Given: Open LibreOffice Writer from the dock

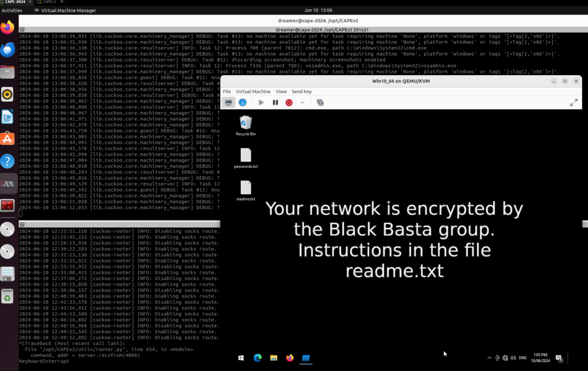Looking at the screenshot, I should coord(7,117).
